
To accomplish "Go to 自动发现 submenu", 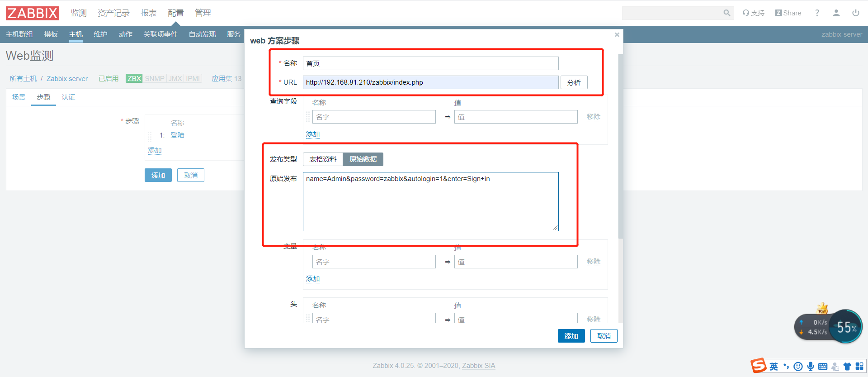I will click(x=203, y=34).
